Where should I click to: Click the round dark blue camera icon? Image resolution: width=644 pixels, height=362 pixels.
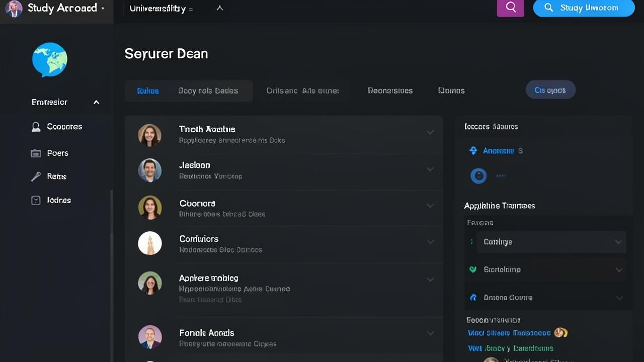(478, 175)
